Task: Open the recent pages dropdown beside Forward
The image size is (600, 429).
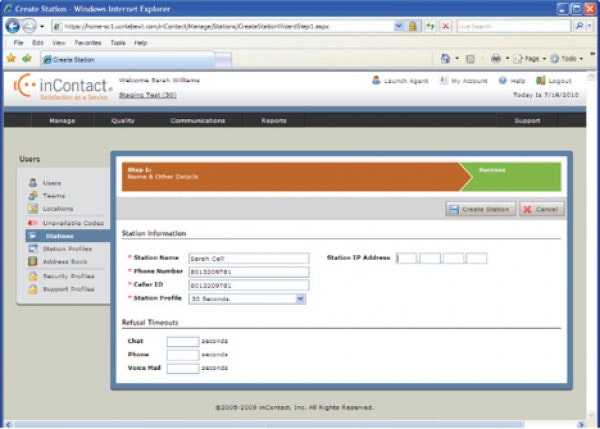Action: pos(42,26)
